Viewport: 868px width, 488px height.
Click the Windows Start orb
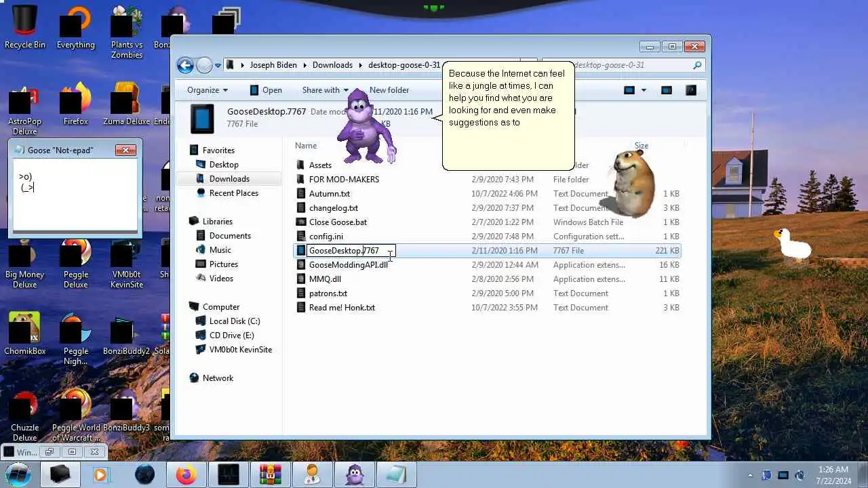[18, 474]
